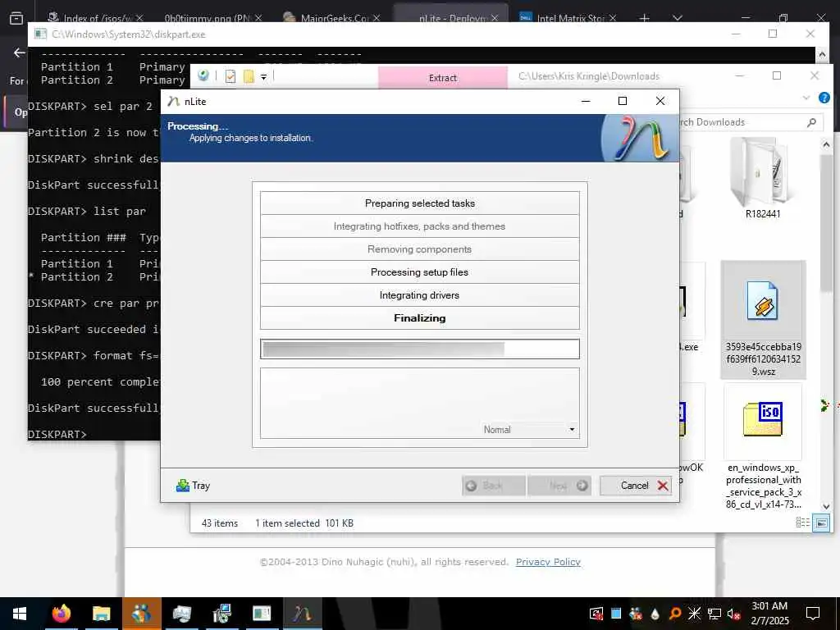Viewport: 840px width, 630px height.
Task: Open File Explorer from the taskbar
Action: 101,614
